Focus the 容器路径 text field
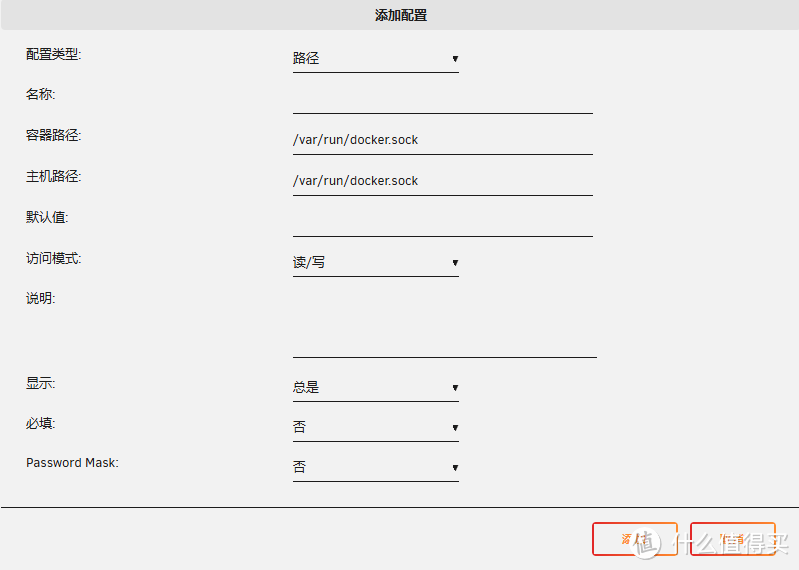Viewport: 799px width, 570px height. [442, 140]
